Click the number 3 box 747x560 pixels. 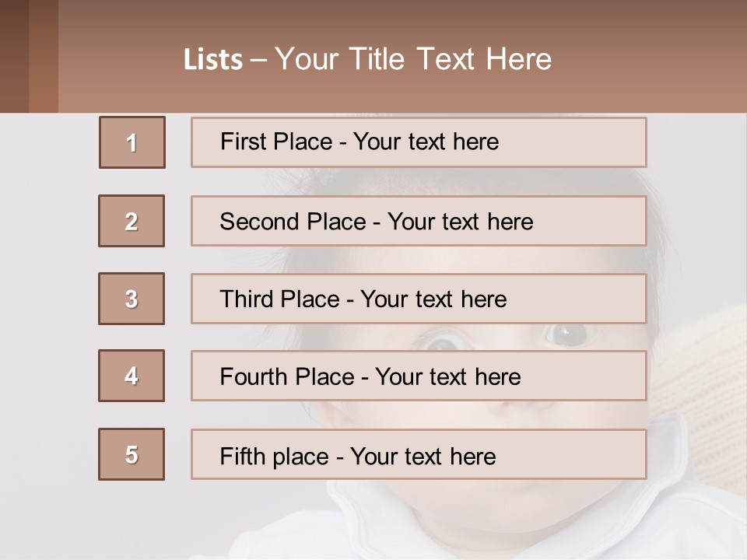[132, 299]
